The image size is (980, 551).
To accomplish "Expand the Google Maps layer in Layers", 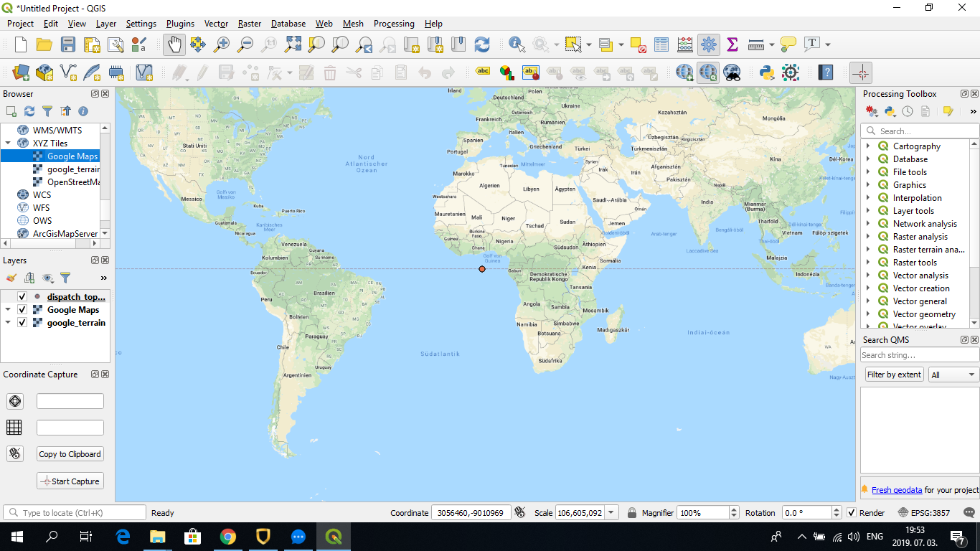I will coord(8,310).
